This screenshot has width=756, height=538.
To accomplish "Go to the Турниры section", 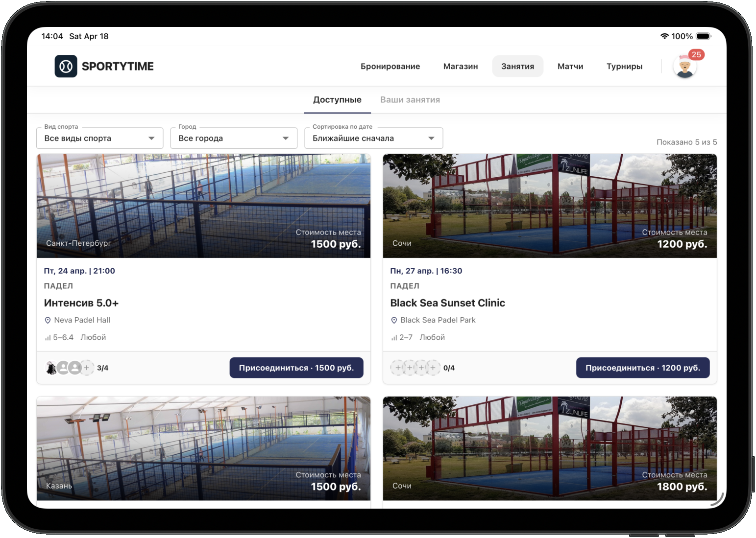I will pyautogui.click(x=624, y=67).
